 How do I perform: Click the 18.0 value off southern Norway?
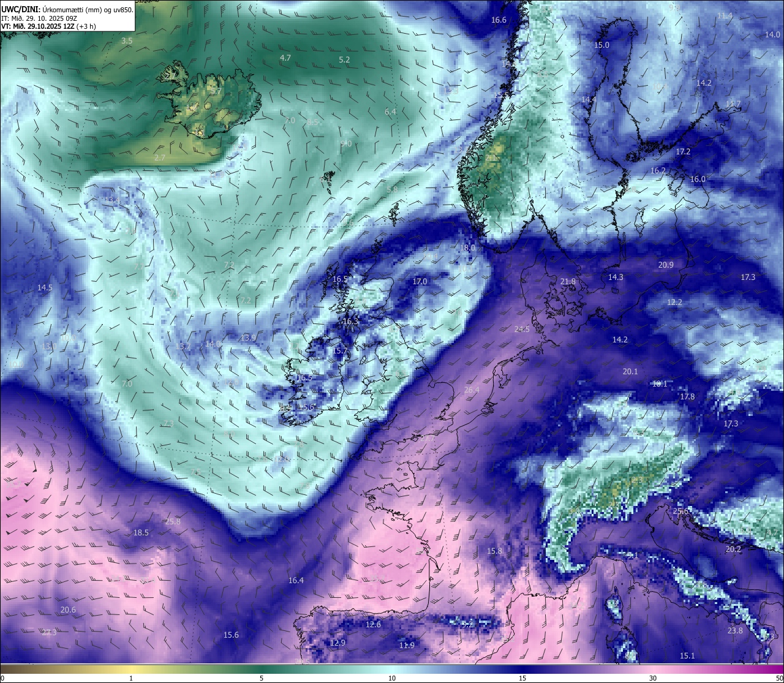(468, 247)
